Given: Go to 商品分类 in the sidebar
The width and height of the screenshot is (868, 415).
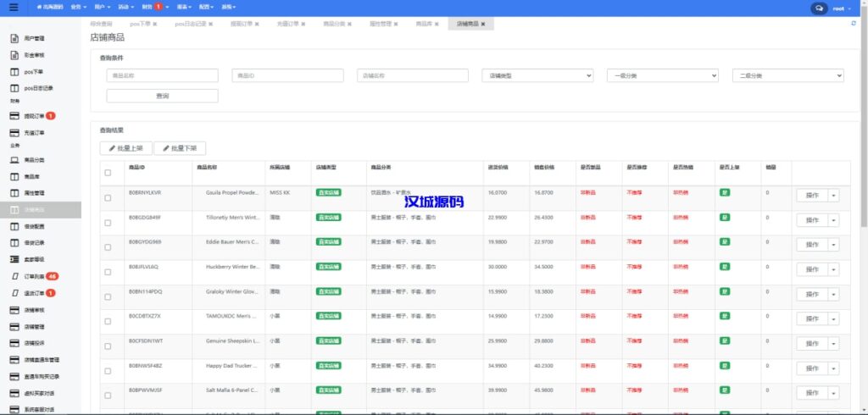Looking at the screenshot, I should 34,160.
